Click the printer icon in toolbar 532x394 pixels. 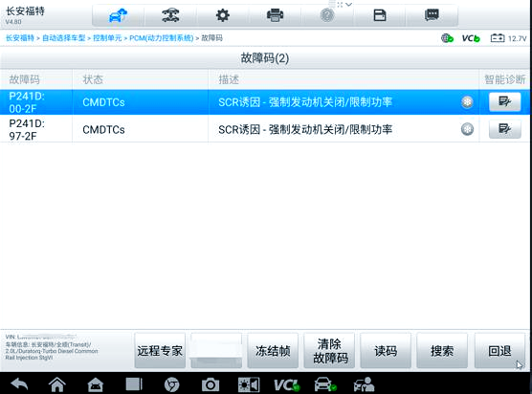(x=275, y=15)
